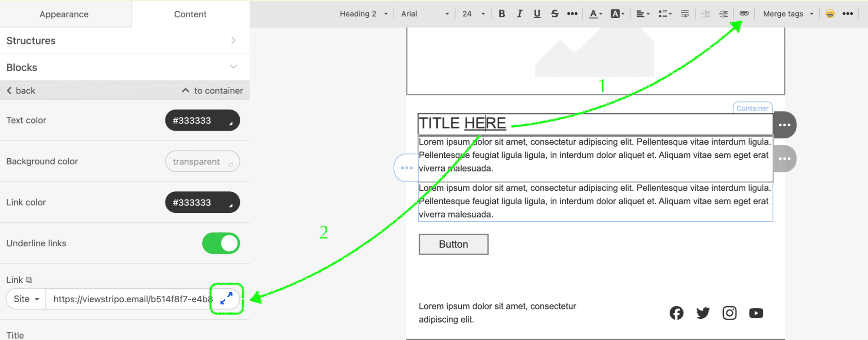The width and height of the screenshot is (868, 340).
Task: Expand the link field editor
Action: 226,298
